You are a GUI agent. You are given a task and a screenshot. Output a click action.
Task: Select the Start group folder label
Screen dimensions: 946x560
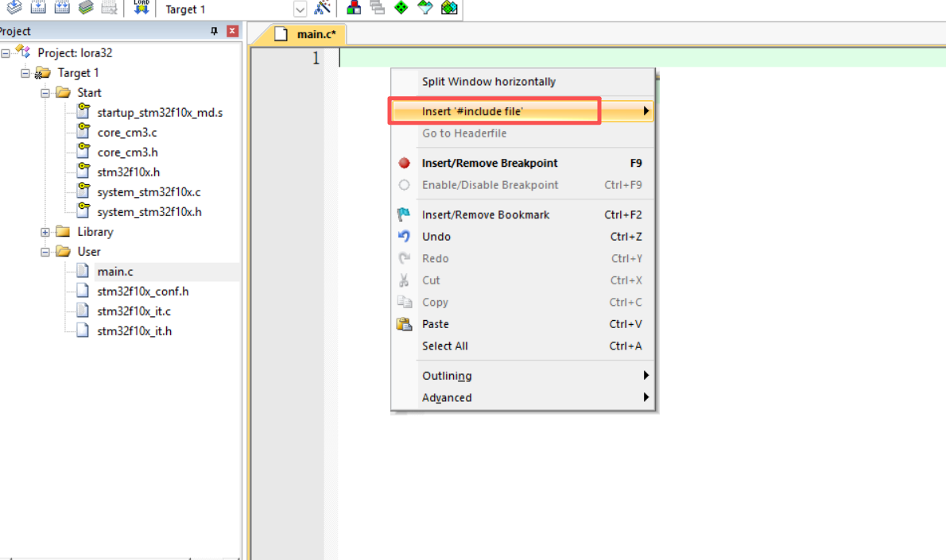89,93
